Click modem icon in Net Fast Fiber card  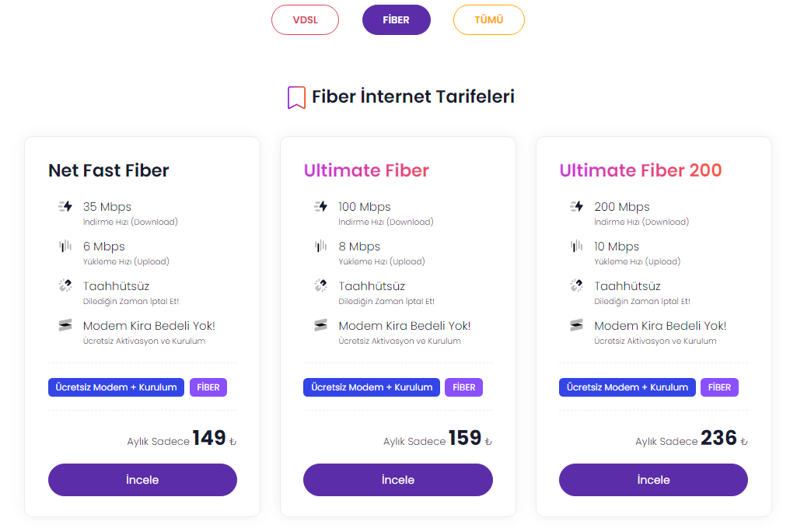tap(65, 325)
